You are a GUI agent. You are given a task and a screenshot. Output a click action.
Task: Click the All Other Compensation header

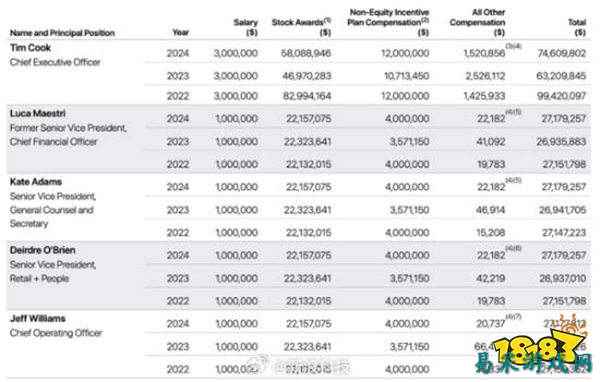pyautogui.click(x=478, y=22)
